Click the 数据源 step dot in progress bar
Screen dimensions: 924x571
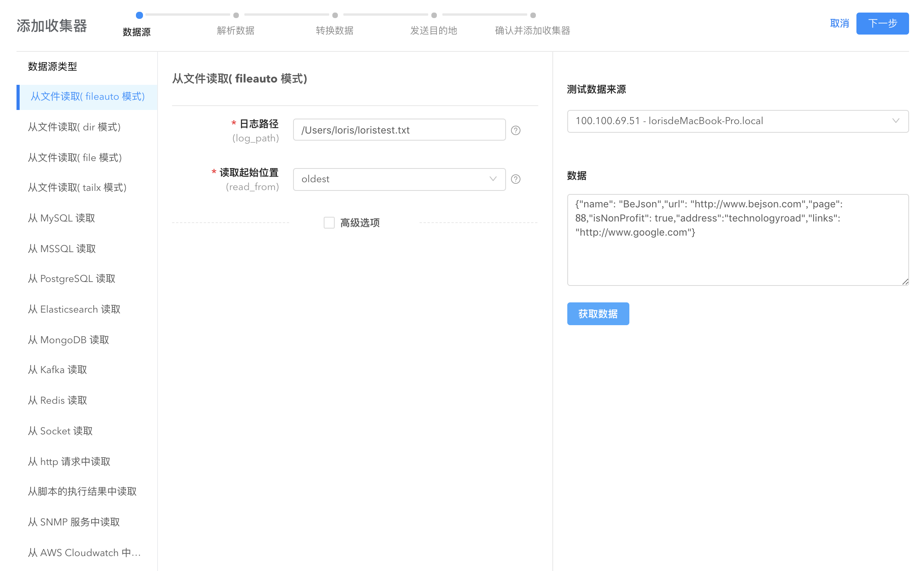pyautogui.click(x=139, y=15)
